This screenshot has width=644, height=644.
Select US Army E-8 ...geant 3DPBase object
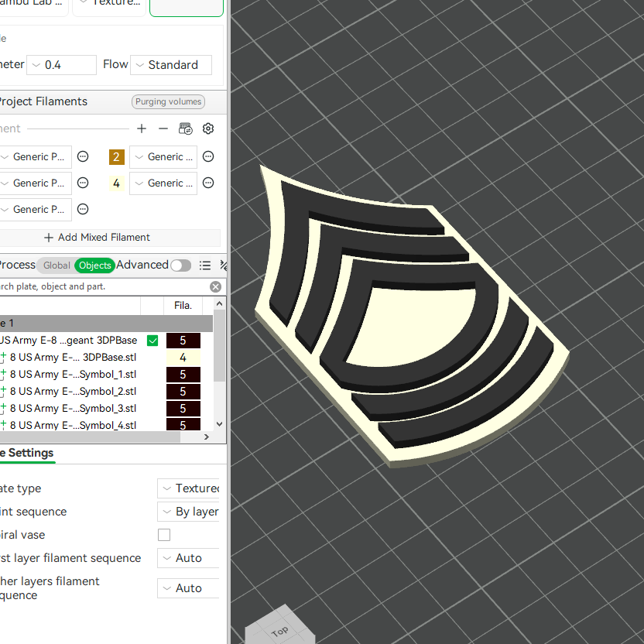click(69, 341)
